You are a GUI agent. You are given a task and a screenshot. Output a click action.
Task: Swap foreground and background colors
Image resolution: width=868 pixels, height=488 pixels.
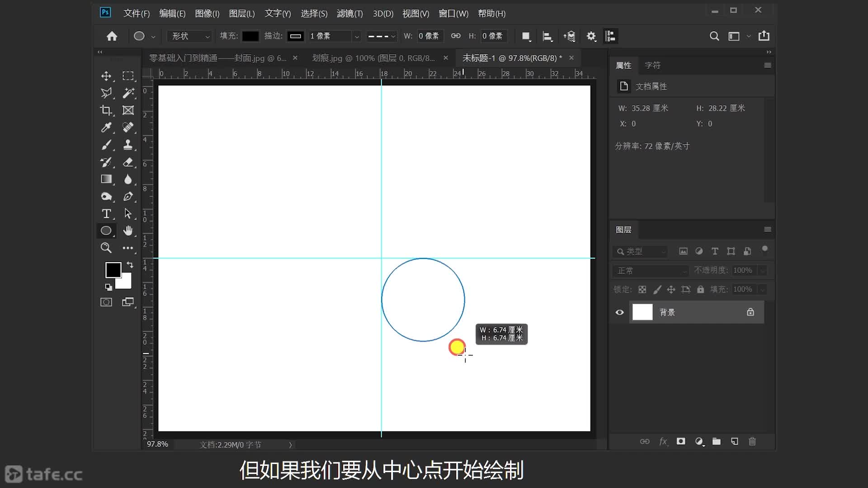coord(130,265)
